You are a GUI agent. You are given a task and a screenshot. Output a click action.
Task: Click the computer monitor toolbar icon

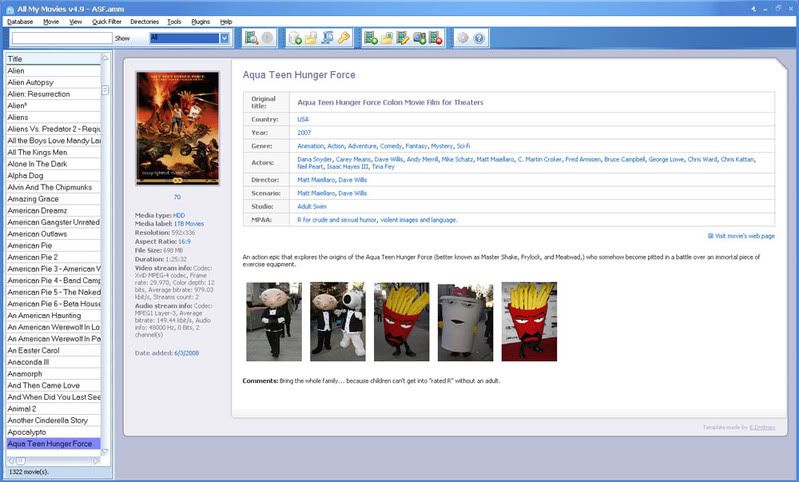point(328,38)
